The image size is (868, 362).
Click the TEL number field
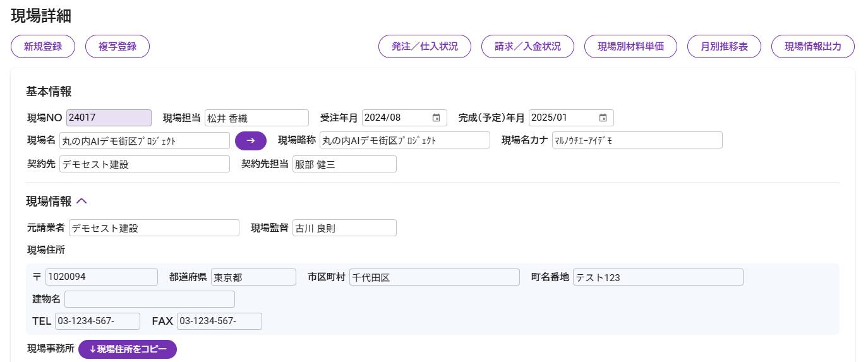tap(97, 321)
